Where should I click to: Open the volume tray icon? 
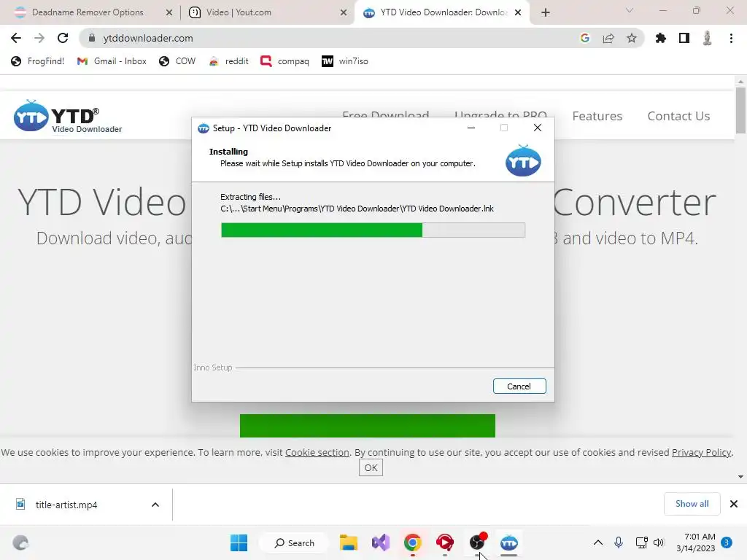(659, 542)
